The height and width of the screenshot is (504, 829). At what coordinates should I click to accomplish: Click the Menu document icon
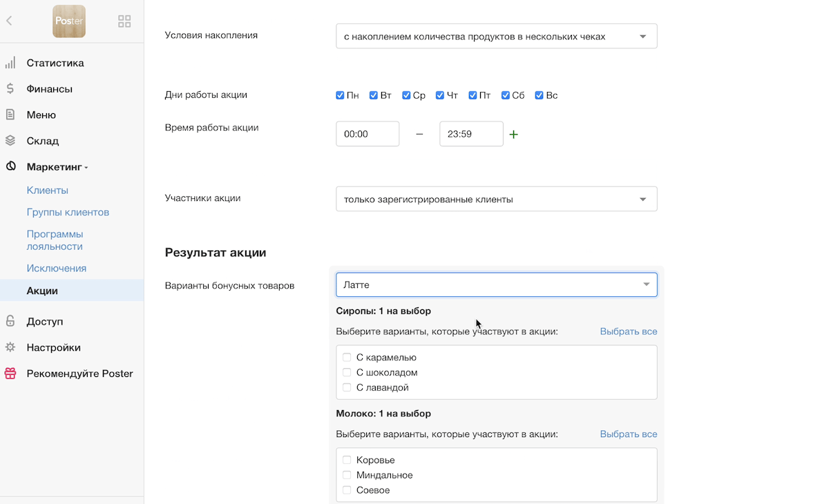(x=10, y=115)
